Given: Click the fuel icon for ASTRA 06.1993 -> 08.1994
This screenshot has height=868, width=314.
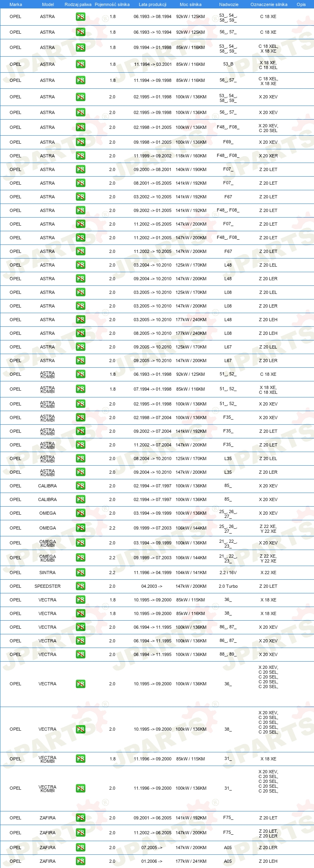Looking at the screenshot, I should point(80,17).
